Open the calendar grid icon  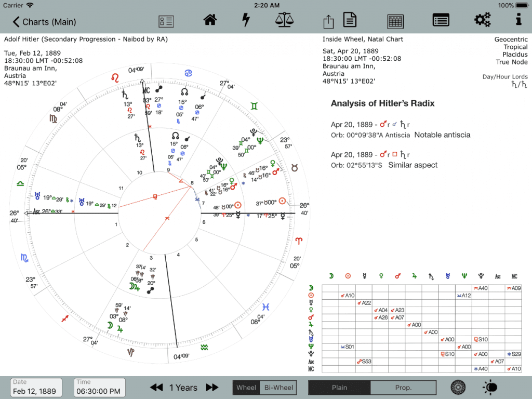click(x=395, y=21)
